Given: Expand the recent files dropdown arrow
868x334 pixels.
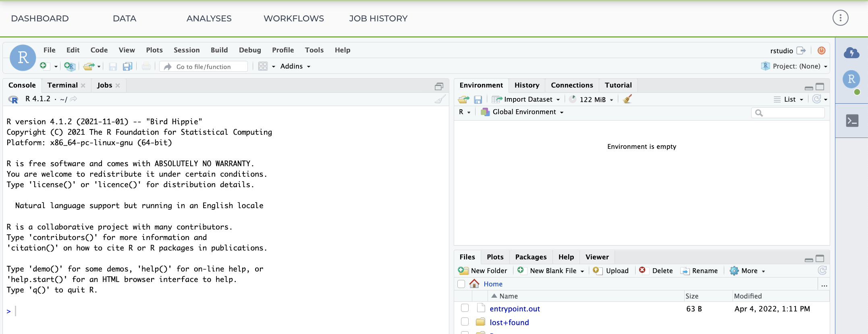Looking at the screenshot, I should (x=99, y=67).
